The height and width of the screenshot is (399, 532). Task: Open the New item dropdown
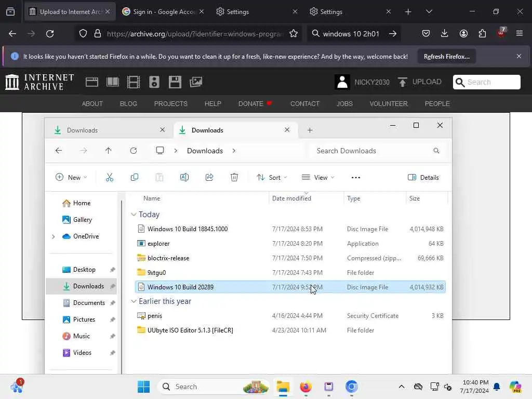71,178
